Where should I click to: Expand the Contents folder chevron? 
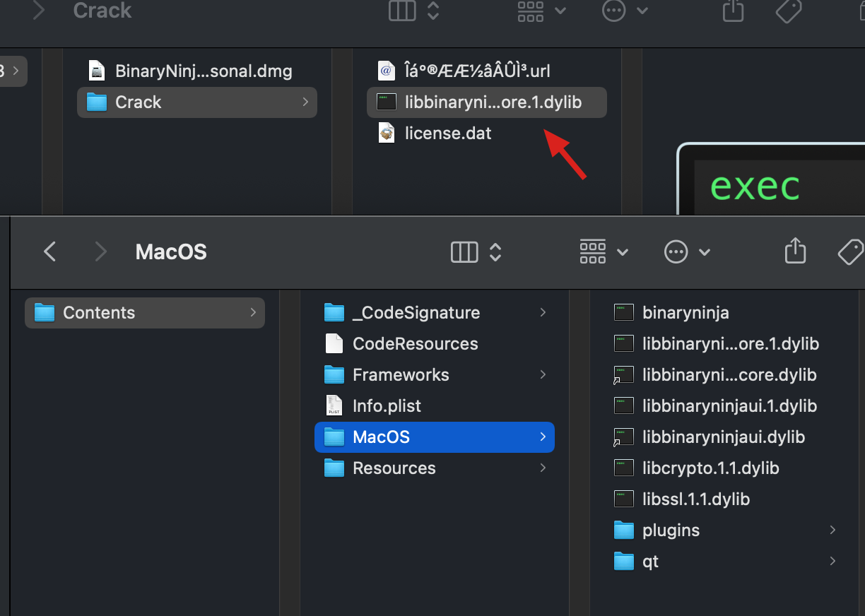pyautogui.click(x=253, y=312)
